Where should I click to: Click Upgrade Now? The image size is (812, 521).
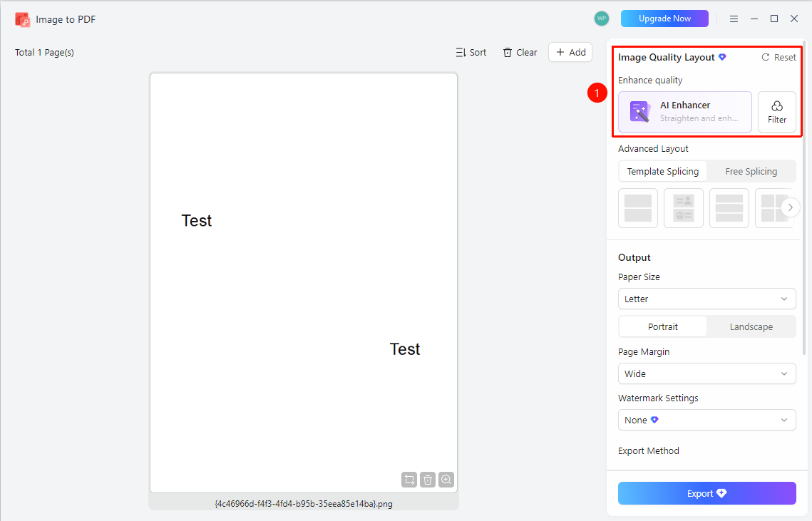click(664, 19)
